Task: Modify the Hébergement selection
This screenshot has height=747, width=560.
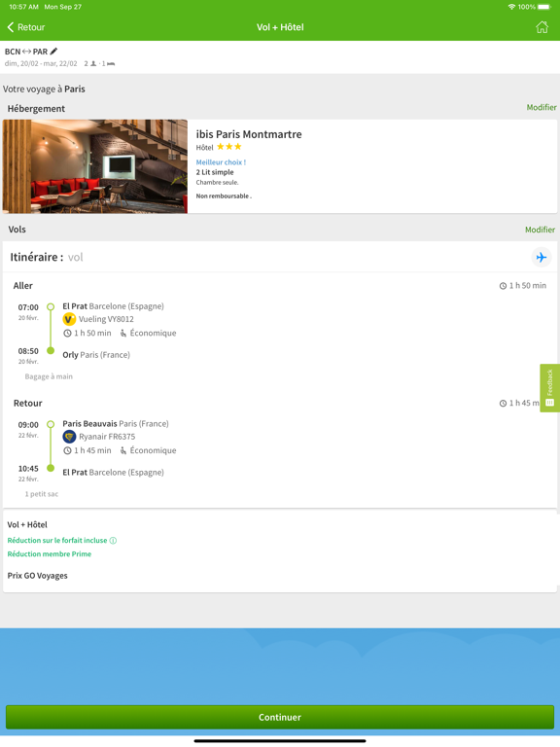Action: pyautogui.click(x=542, y=107)
